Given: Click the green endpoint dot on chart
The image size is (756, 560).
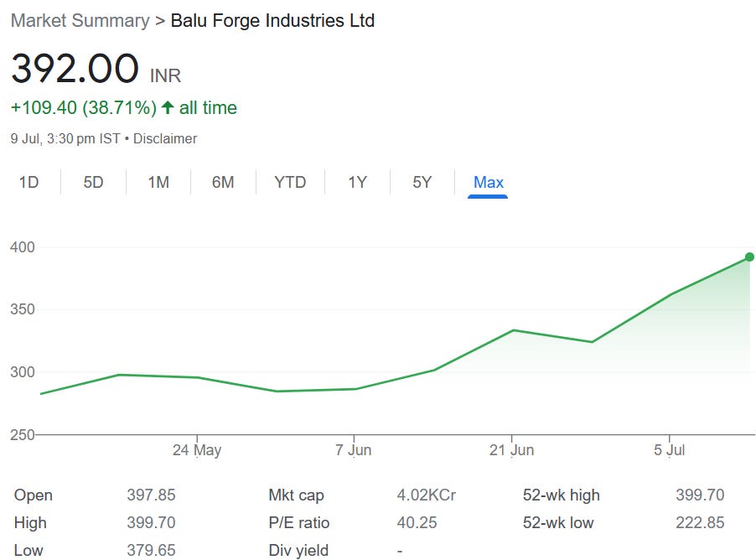Looking at the screenshot, I should 749,257.
